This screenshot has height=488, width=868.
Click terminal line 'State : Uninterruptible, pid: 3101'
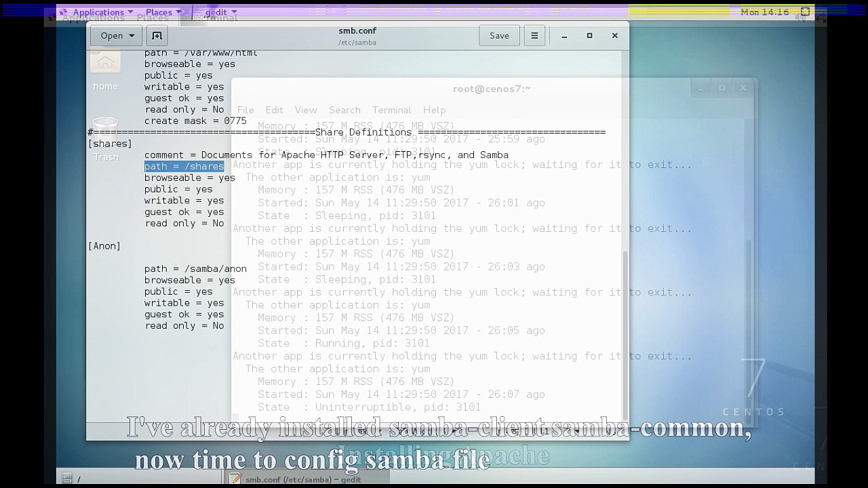(x=369, y=407)
